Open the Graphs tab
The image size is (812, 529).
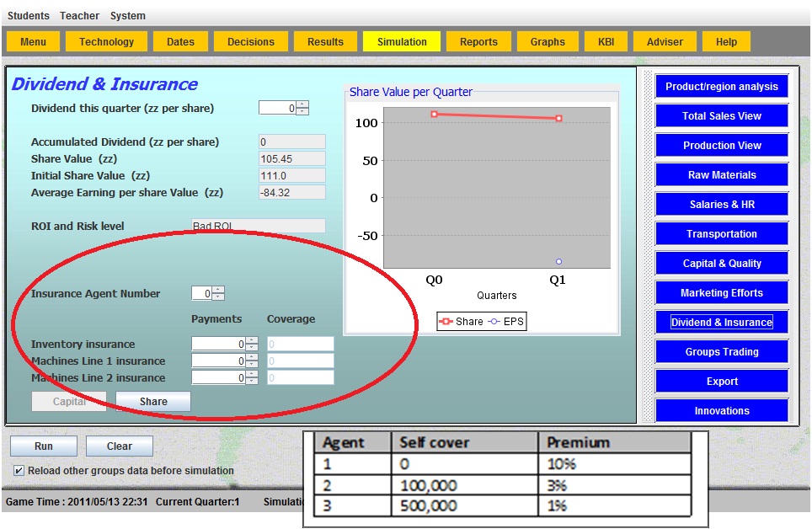click(x=548, y=42)
